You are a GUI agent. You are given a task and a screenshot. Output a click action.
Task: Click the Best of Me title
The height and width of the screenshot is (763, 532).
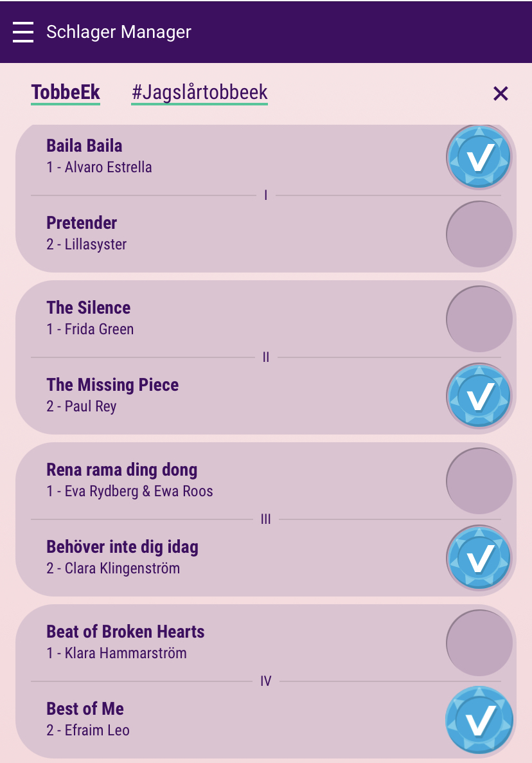[85, 709]
